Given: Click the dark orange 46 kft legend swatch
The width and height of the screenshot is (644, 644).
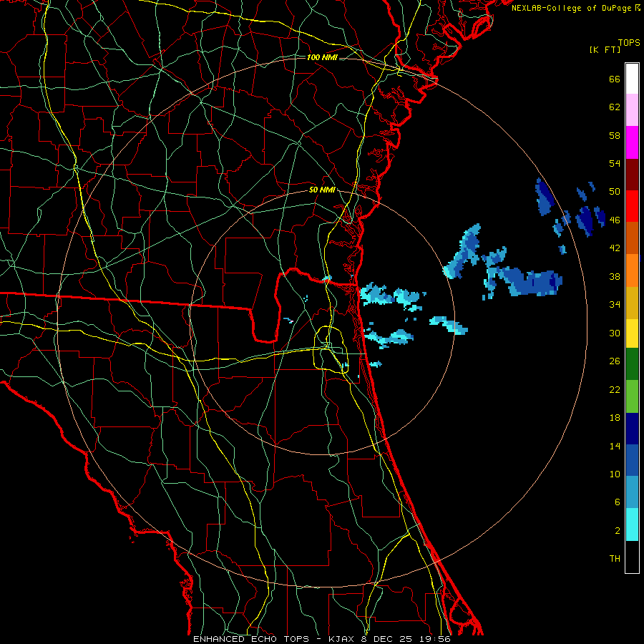Looking at the screenshot, I should [632, 238].
